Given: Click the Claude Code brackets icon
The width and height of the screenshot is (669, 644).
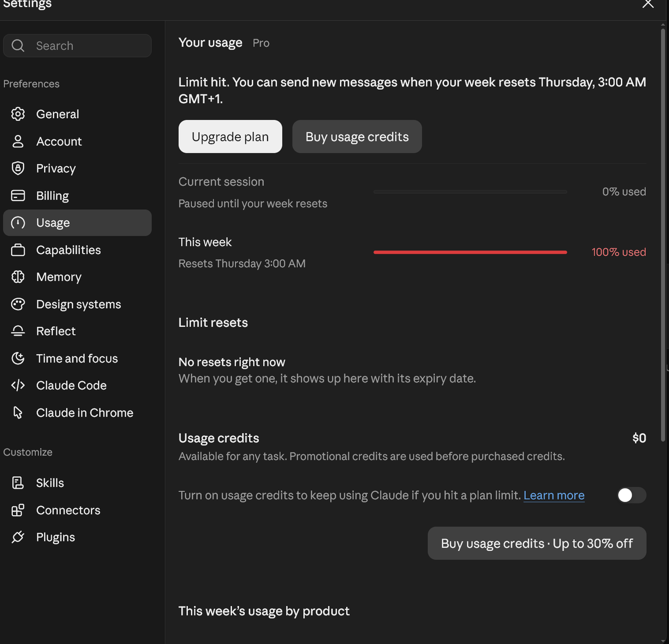Looking at the screenshot, I should tap(18, 385).
